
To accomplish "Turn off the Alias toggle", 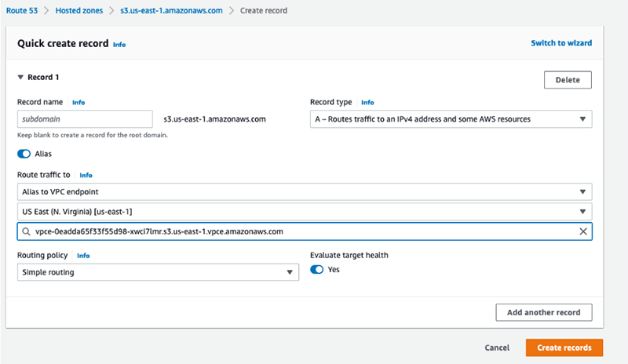I will click(x=24, y=154).
